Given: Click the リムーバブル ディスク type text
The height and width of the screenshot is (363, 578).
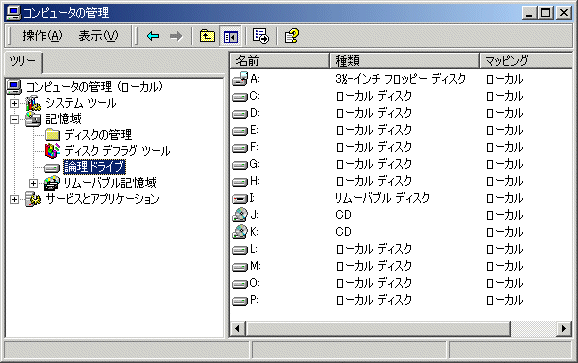Looking at the screenshot, I should click(382, 198).
